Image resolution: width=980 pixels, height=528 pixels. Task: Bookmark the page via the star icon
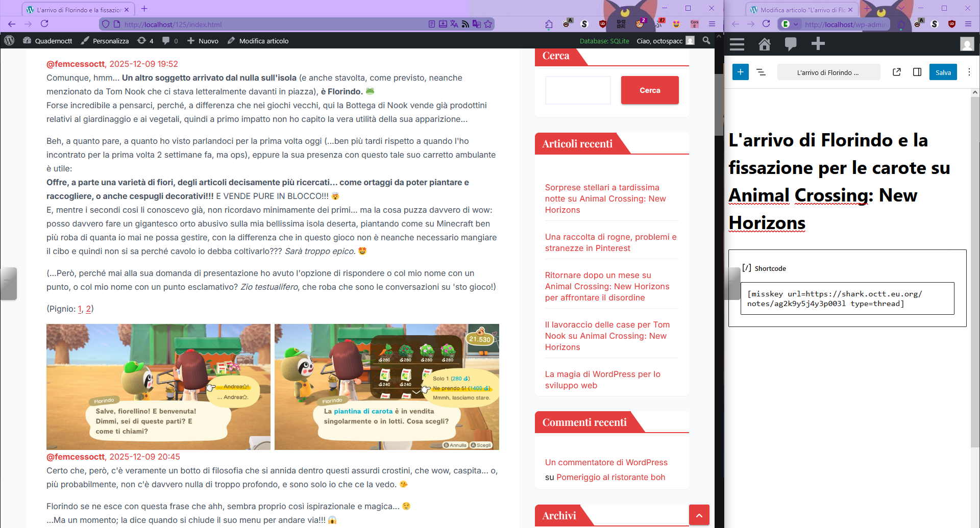[488, 24]
